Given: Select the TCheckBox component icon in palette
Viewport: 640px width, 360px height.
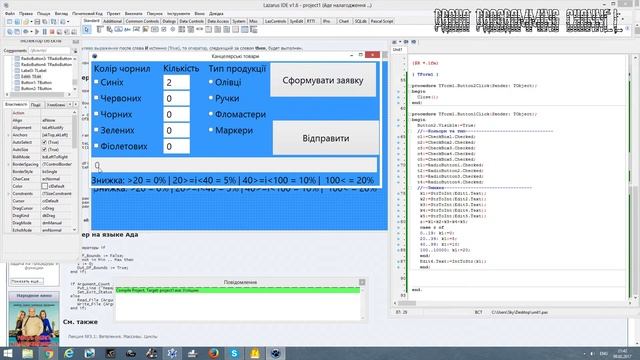Looking at the screenshot, I should 164,29.
